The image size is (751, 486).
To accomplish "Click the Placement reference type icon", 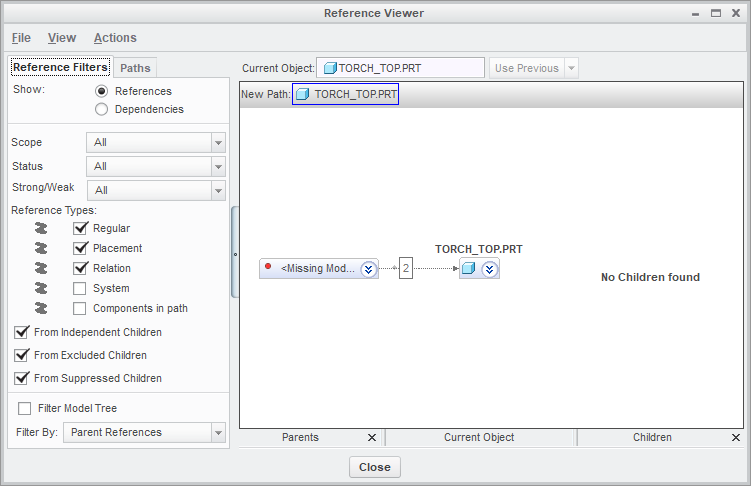I will pyautogui.click(x=41, y=248).
